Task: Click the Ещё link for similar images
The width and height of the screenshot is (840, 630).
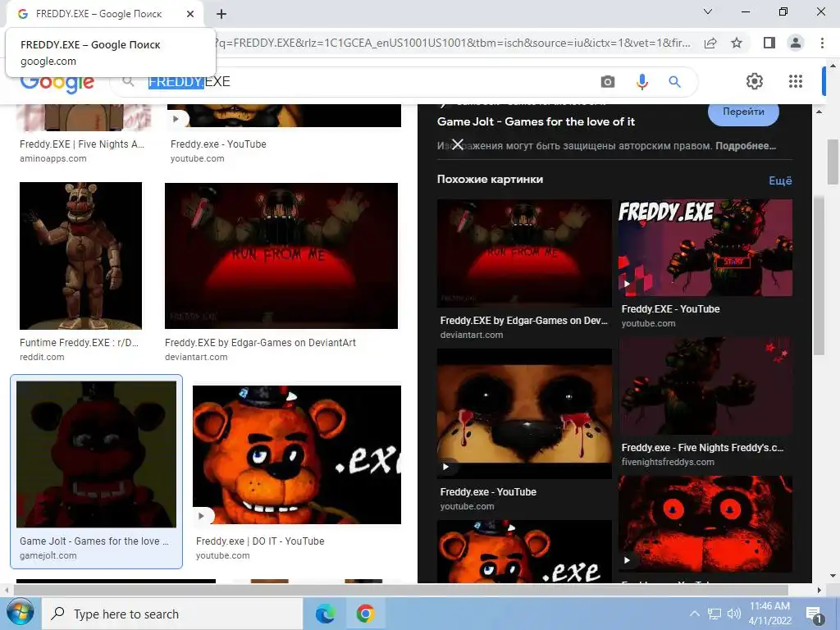Action: (780, 180)
